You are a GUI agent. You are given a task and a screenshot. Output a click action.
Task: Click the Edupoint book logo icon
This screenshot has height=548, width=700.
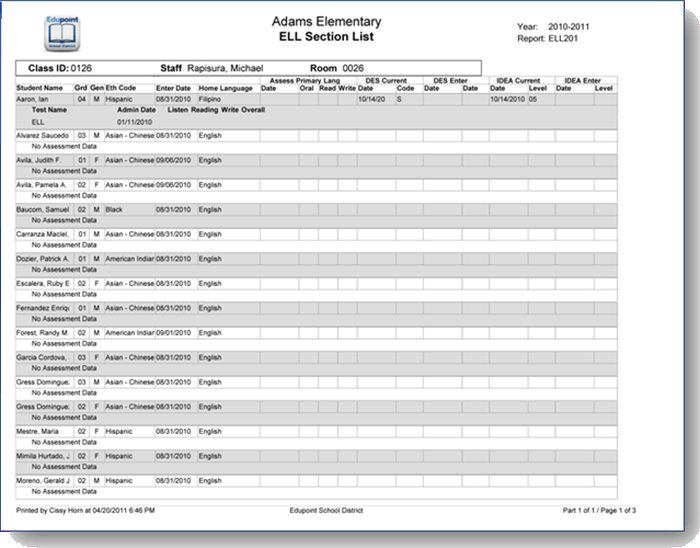click(62, 34)
